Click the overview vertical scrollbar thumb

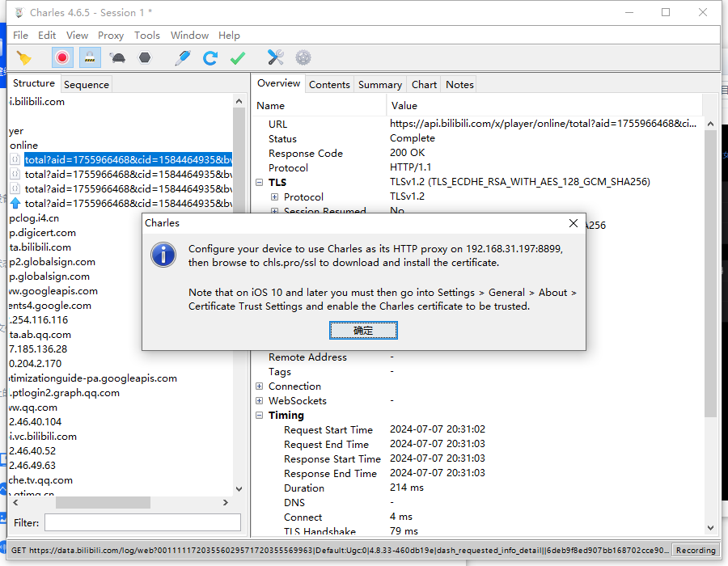point(710,274)
